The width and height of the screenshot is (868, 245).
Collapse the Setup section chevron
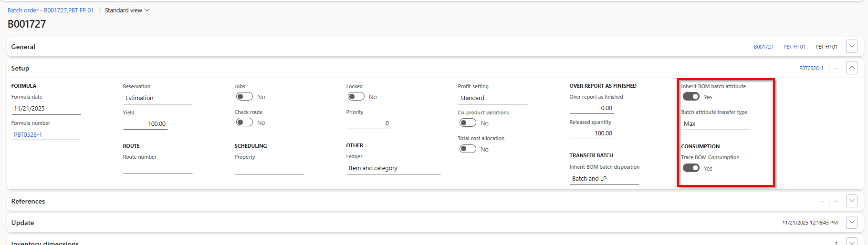click(x=852, y=68)
